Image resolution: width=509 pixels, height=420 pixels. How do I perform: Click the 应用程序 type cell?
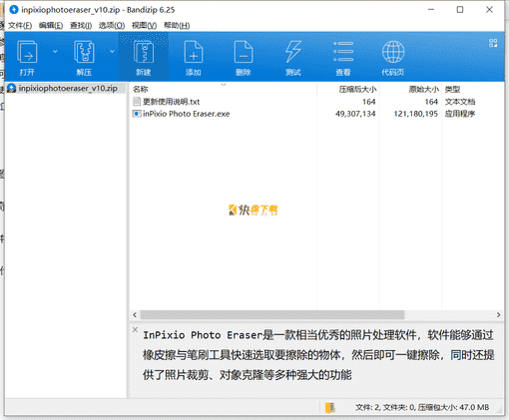tap(460, 114)
